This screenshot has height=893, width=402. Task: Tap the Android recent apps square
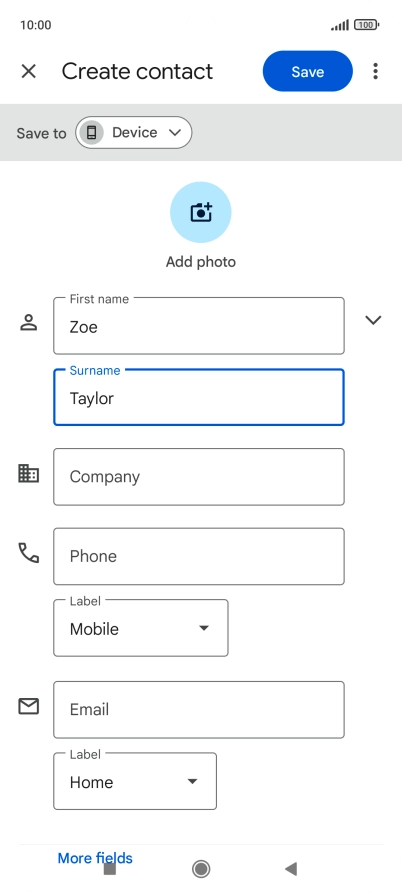click(110, 869)
